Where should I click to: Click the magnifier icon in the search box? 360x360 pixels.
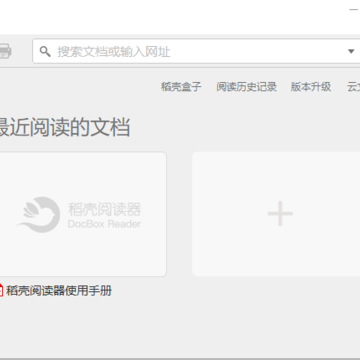coord(45,51)
